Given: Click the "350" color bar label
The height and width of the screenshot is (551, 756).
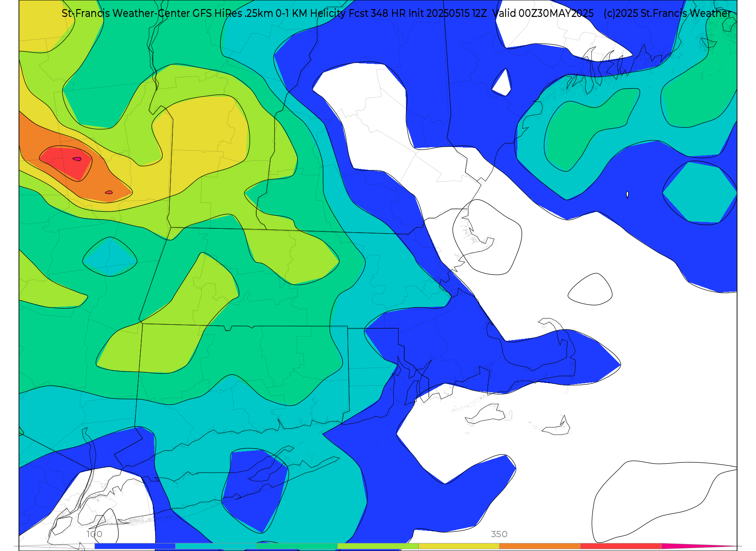Looking at the screenshot, I should click(x=499, y=534).
